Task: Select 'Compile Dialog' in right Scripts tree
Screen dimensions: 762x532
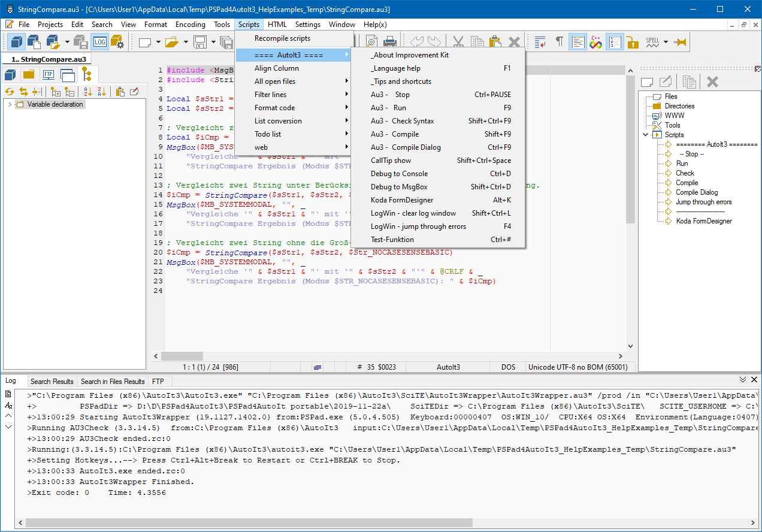Action: pos(697,192)
